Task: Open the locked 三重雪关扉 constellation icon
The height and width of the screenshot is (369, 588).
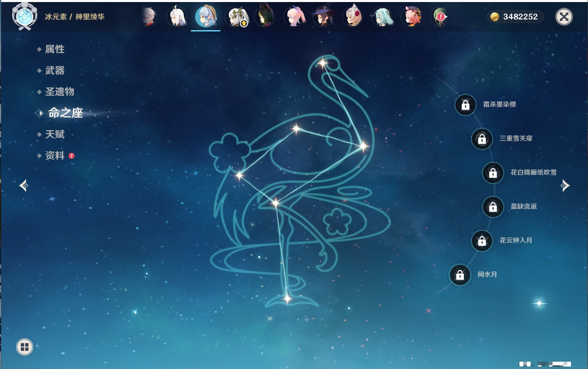Action: point(482,139)
